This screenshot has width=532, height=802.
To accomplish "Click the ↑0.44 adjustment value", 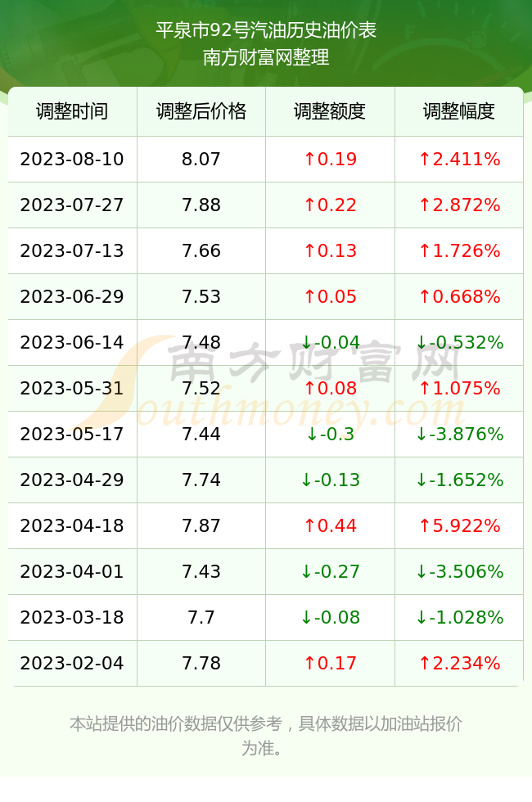I will (330, 525).
